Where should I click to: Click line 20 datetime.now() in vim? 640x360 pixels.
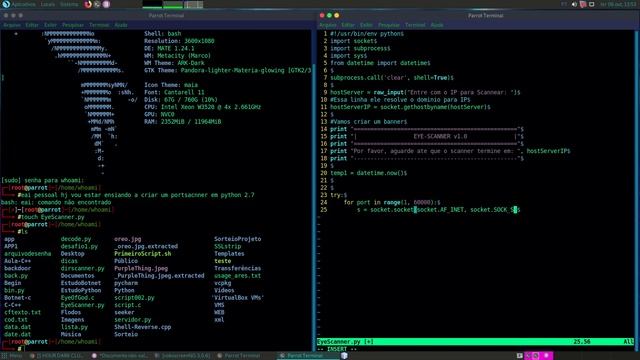368,173
